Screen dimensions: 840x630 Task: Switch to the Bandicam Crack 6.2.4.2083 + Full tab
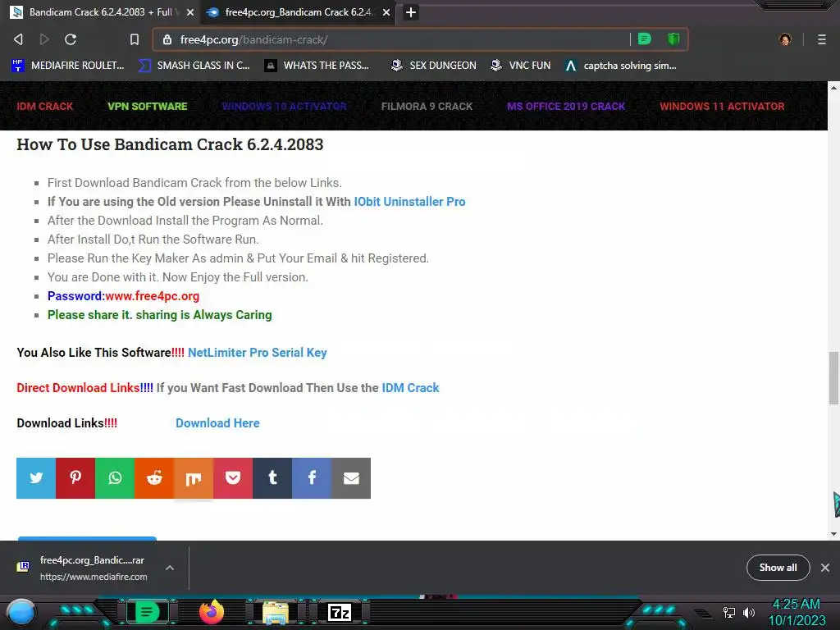pyautogui.click(x=100, y=12)
